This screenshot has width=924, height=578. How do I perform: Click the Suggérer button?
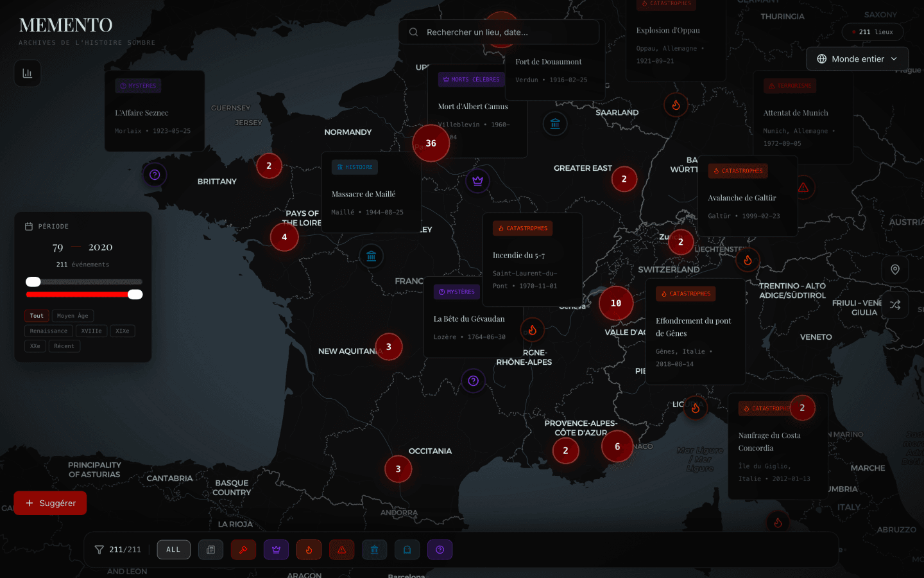coord(50,503)
